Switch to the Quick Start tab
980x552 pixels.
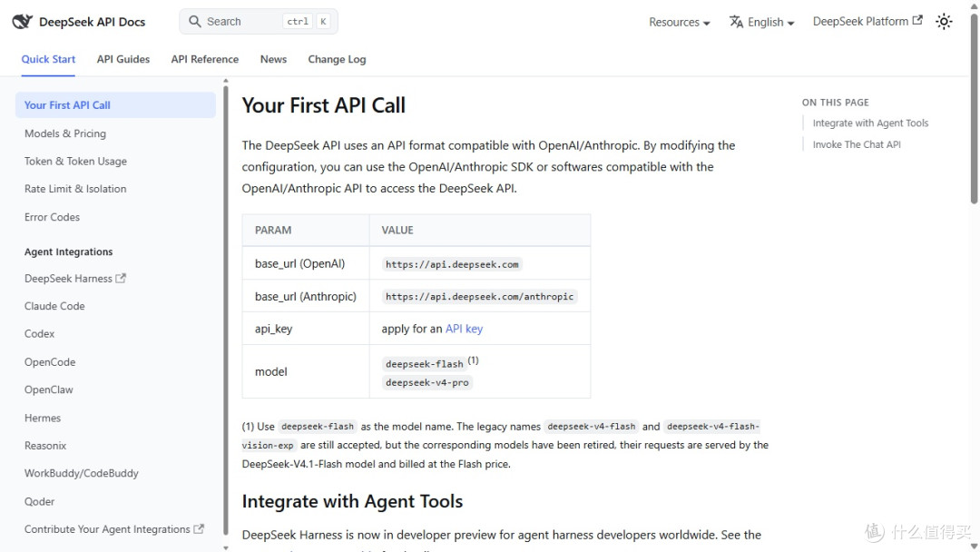(x=48, y=59)
